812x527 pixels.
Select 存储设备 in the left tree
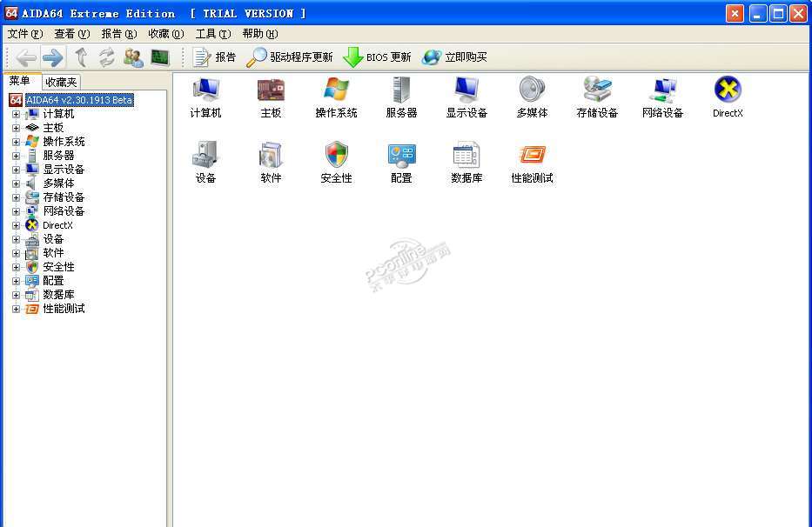pos(64,197)
